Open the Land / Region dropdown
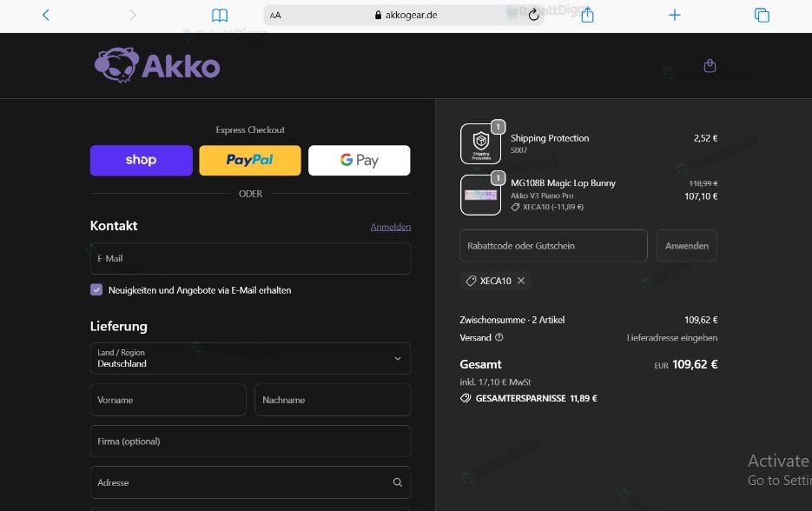This screenshot has width=812, height=511. click(250, 358)
